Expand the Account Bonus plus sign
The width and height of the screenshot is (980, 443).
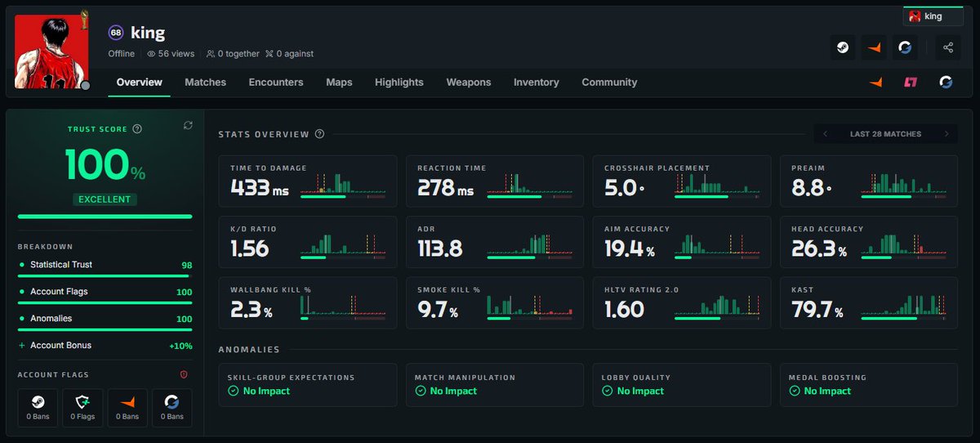(x=22, y=346)
